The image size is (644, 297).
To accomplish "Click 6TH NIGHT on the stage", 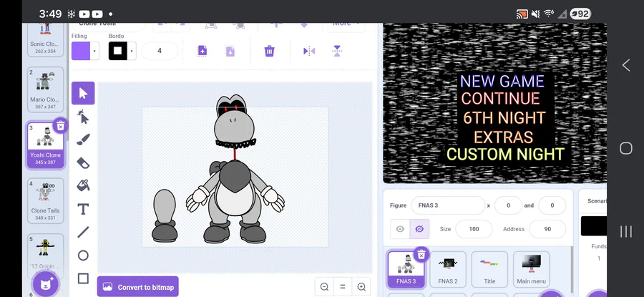I will point(504,118).
